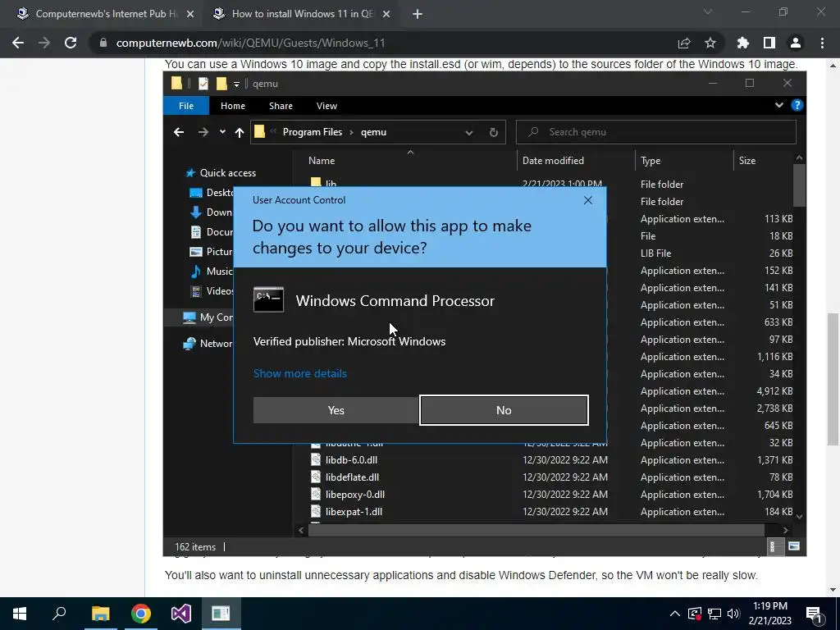This screenshot has width=840, height=630.
Task: Open a new Chrome tab
Action: (418, 14)
